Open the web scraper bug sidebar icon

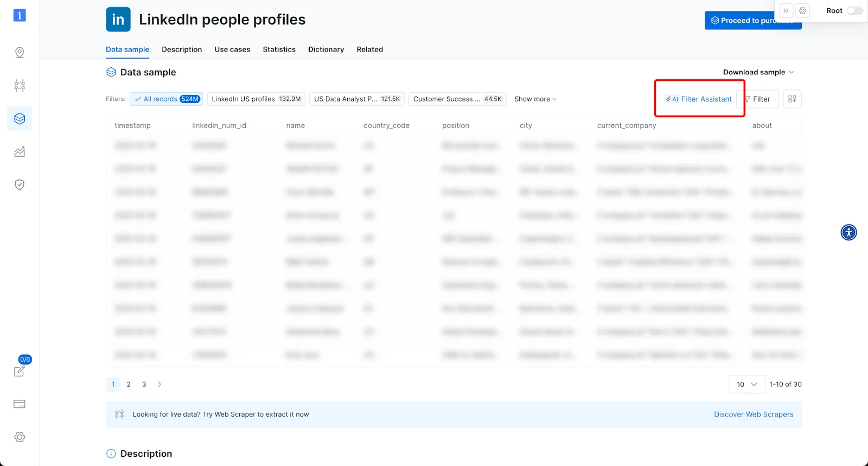(x=20, y=85)
